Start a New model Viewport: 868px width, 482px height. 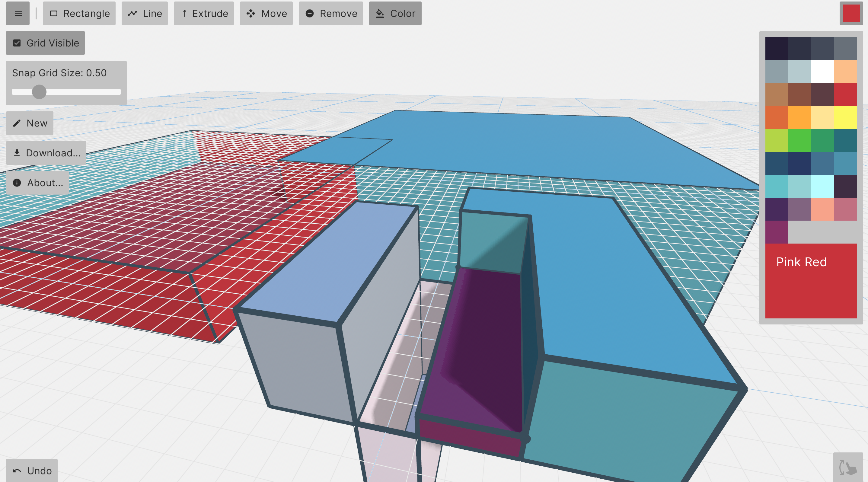(30, 123)
